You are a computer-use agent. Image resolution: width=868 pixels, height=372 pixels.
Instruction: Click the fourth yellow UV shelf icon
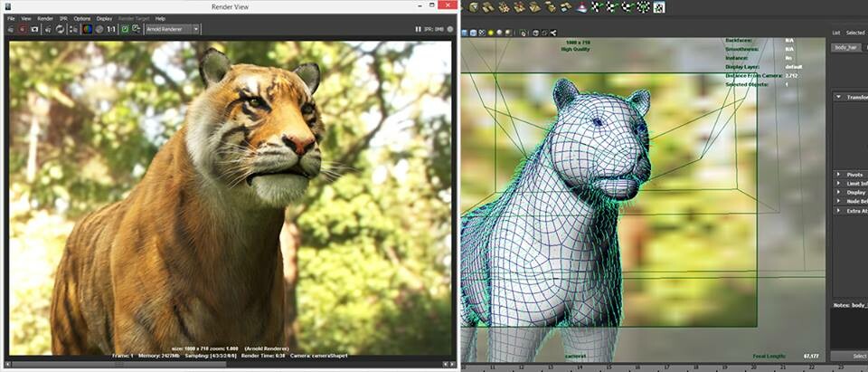click(519, 6)
